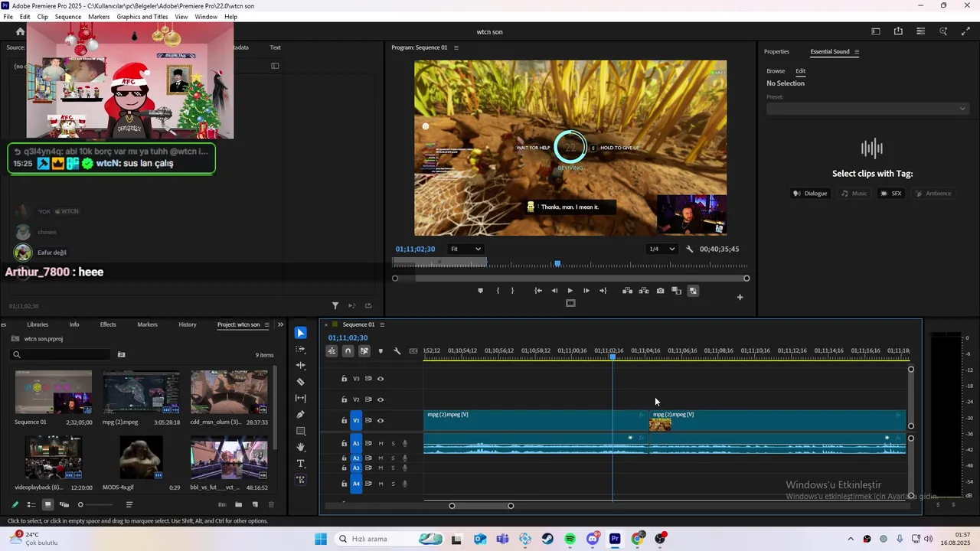Click the Extract button

tap(644, 291)
